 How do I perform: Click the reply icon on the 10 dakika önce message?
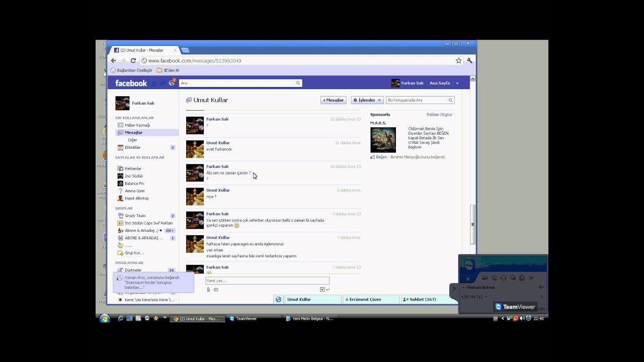point(359,166)
